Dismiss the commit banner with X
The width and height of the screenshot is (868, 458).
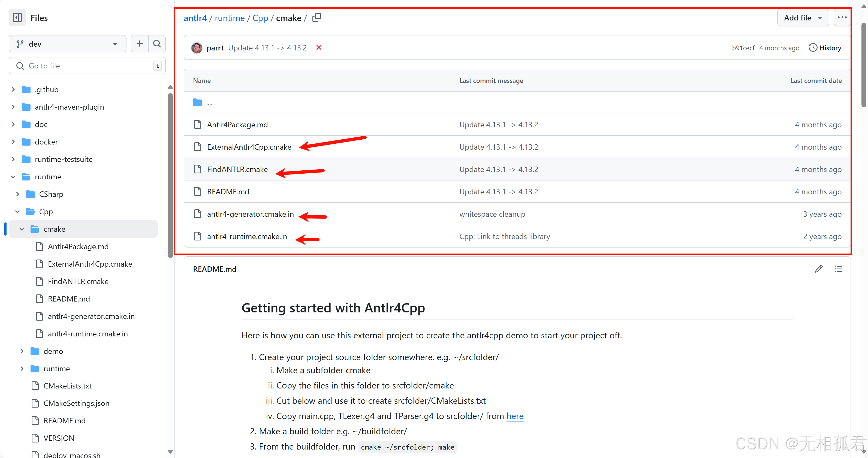pyautogui.click(x=318, y=47)
